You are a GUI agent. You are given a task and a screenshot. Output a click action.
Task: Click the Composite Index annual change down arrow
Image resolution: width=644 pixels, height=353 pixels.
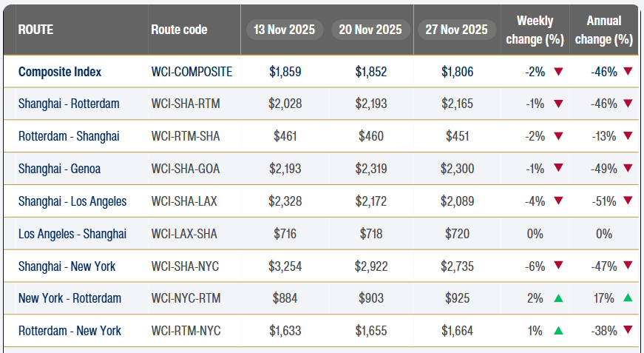[x=628, y=72]
